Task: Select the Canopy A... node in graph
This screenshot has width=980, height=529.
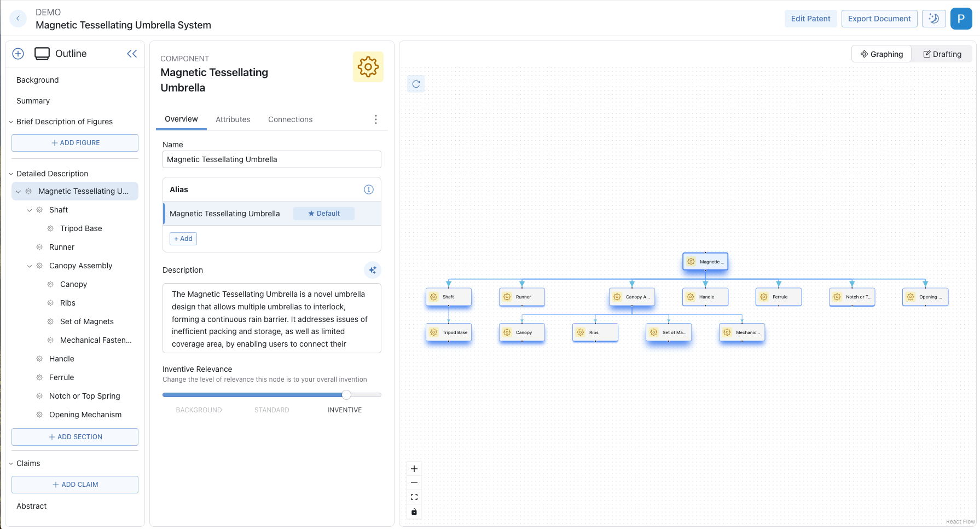Action: [632, 297]
